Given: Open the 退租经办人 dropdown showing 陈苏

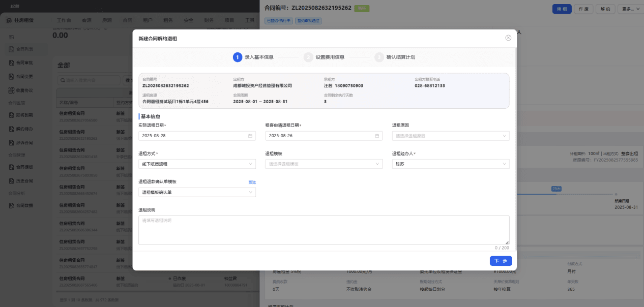Looking at the screenshot, I should 451,164.
